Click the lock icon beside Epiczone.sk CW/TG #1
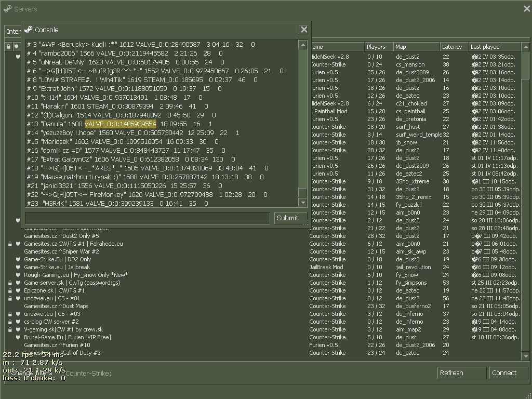Viewport: 532px width, 399px height. pos(9,290)
